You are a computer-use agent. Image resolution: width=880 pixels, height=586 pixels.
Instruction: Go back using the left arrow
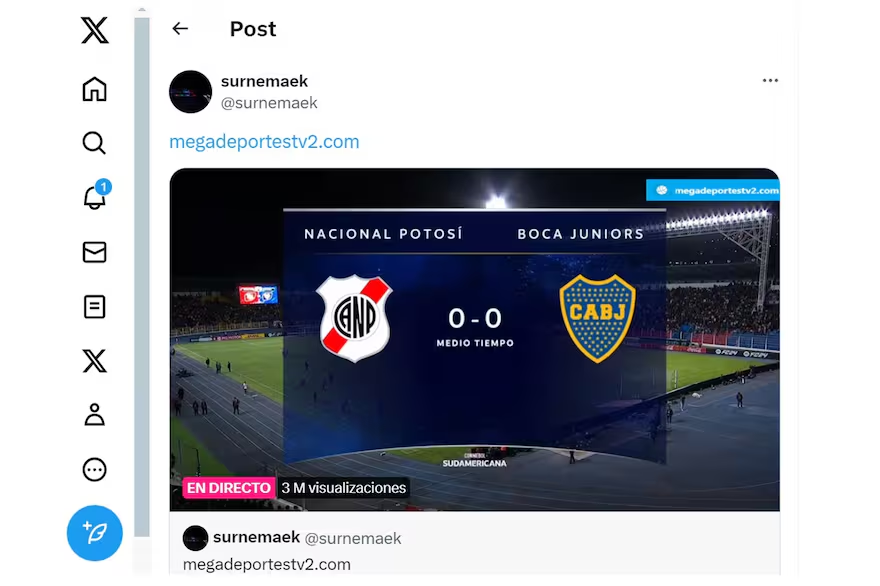180,29
